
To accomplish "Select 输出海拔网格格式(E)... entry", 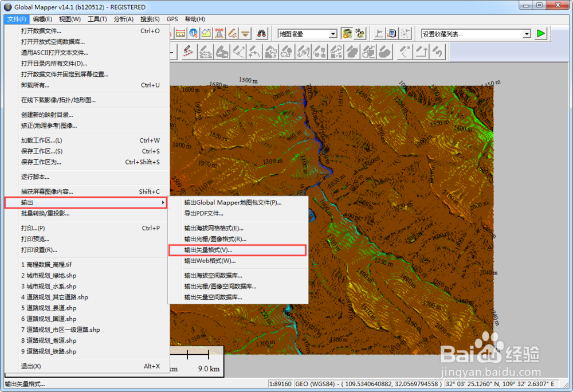I will (x=238, y=228).
